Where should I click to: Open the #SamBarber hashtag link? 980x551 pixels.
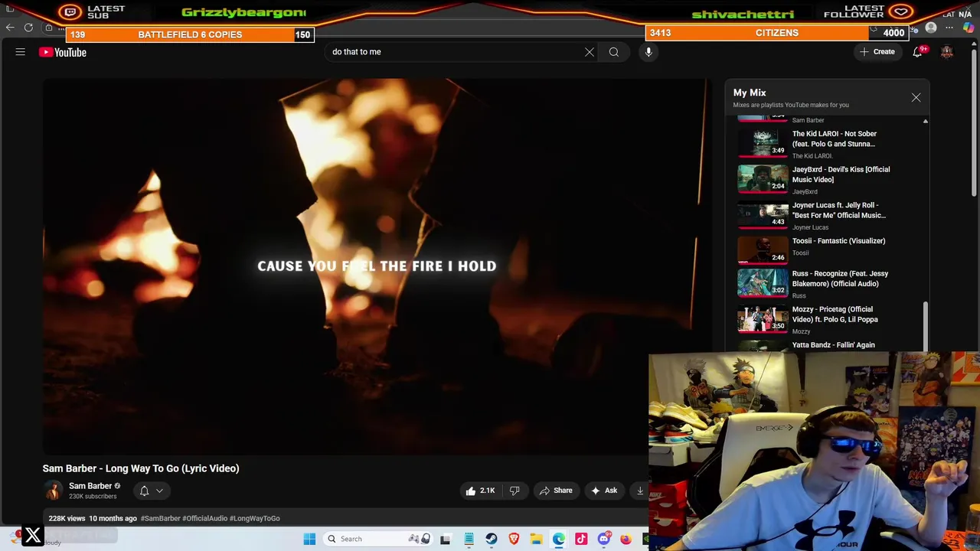click(160, 518)
